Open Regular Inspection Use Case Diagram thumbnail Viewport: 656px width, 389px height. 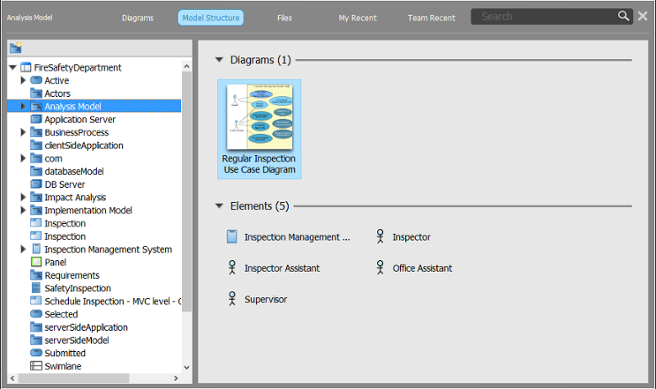coord(259,129)
